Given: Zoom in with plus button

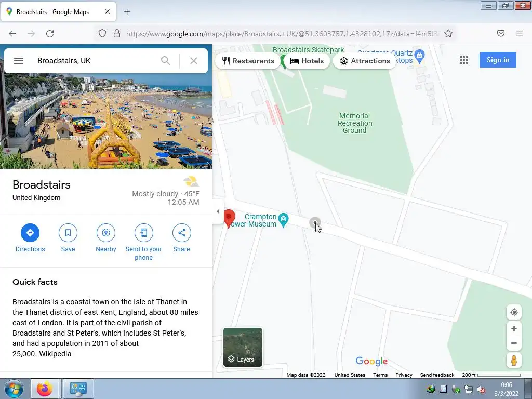Looking at the screenshot, I should [514, 328].
